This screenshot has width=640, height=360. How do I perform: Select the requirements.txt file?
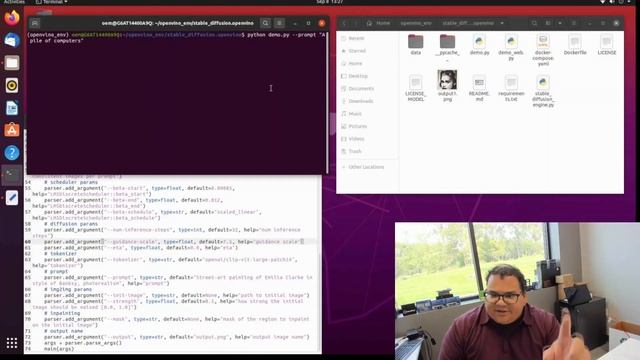(x=511, y=88)
